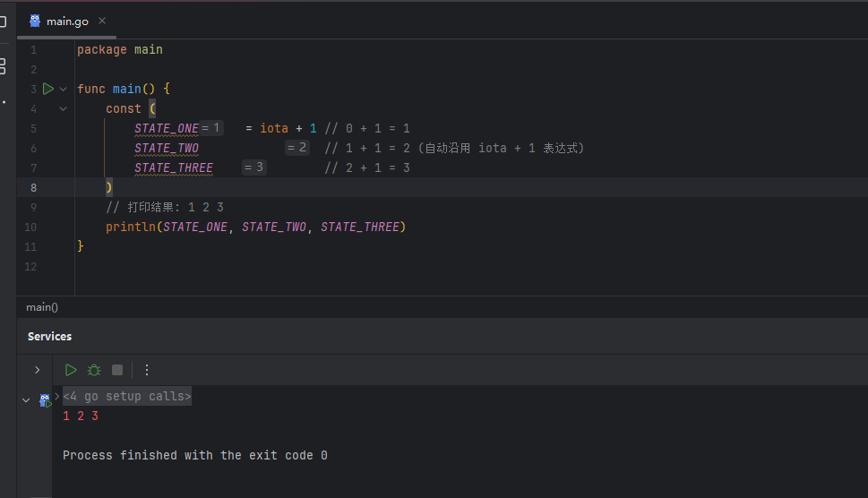This screenshot has height=498, width=868.
Task: Click the '// 打印结果: 1 2 3' comment
Action: 165,207
